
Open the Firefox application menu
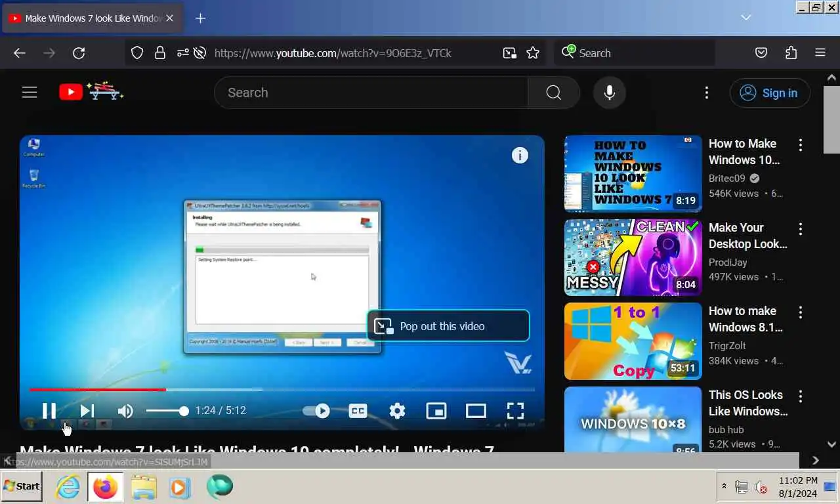[x=820, y=53]
